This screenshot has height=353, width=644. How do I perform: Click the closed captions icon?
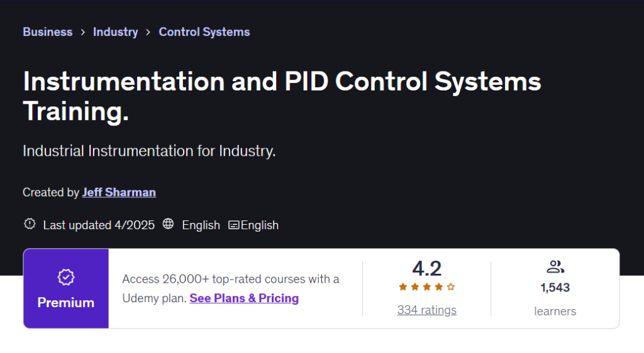(234, 225)
